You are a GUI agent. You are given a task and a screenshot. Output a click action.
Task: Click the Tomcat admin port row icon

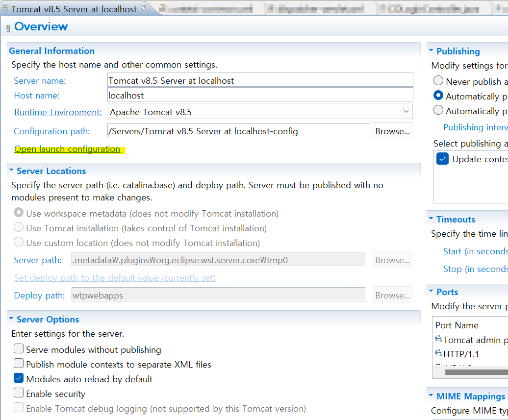coord(438,339)
